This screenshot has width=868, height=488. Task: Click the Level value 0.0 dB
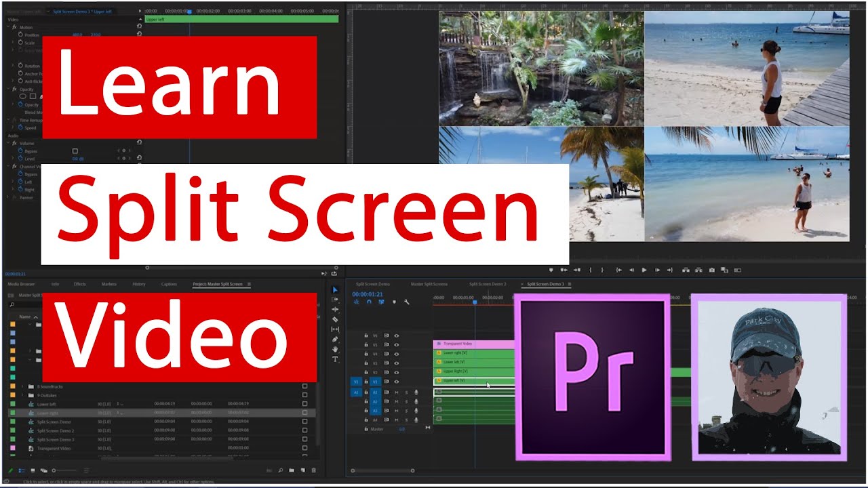coord(77,159)
